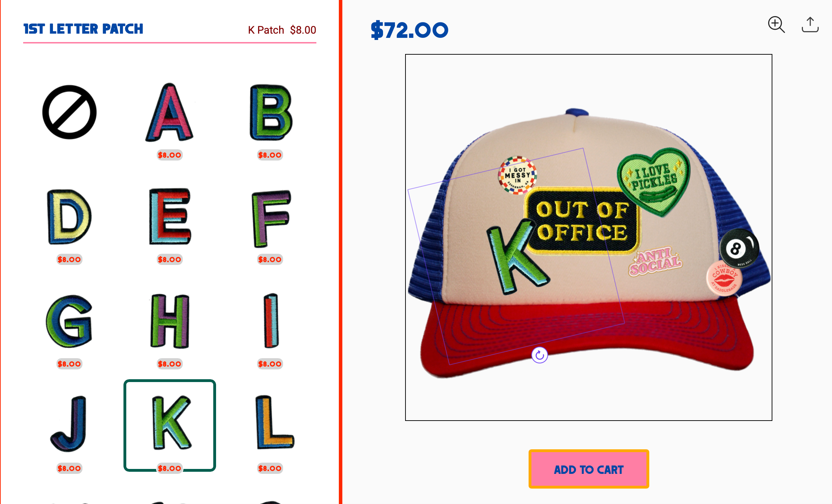832x504 pixels.
Task: Pick the red letter E patch
Action: (170, 216)
